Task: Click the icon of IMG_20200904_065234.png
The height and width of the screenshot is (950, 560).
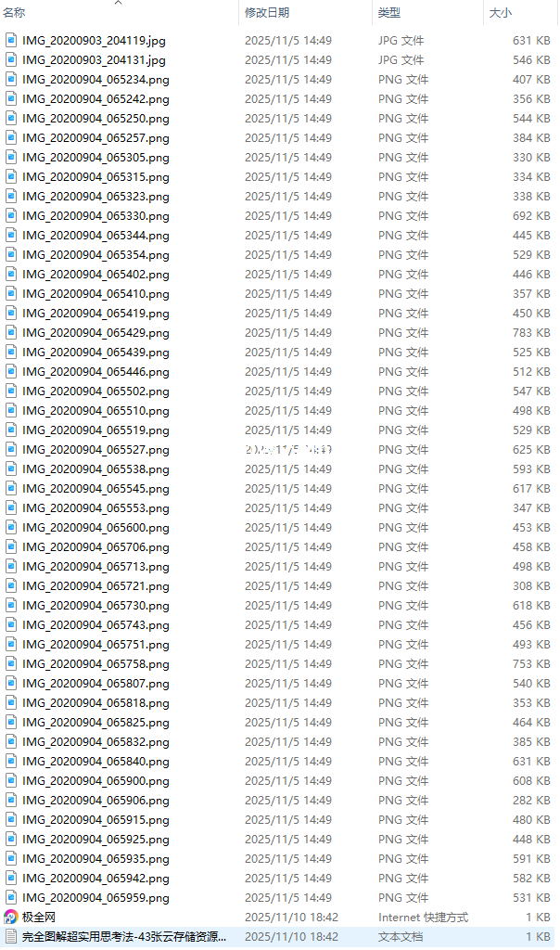Action: click(11, 80)
